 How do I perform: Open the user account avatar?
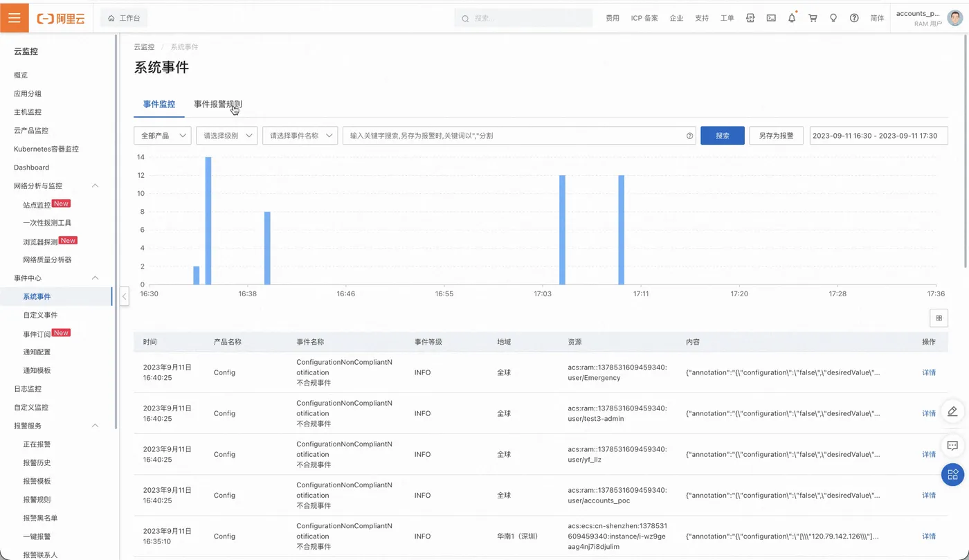click(955, 18)
